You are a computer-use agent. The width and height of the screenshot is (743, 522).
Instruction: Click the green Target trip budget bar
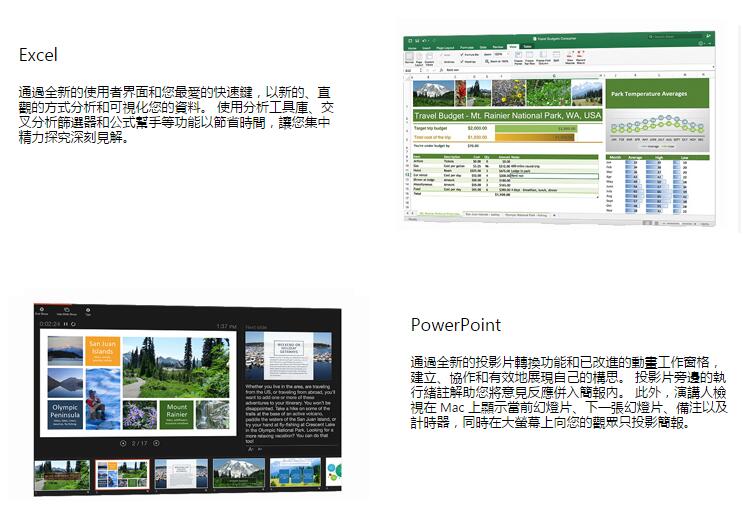[536, 128]
